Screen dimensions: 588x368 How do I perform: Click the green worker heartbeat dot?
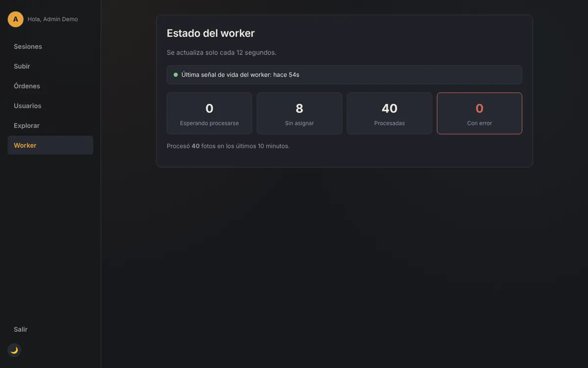coord(176,75)
